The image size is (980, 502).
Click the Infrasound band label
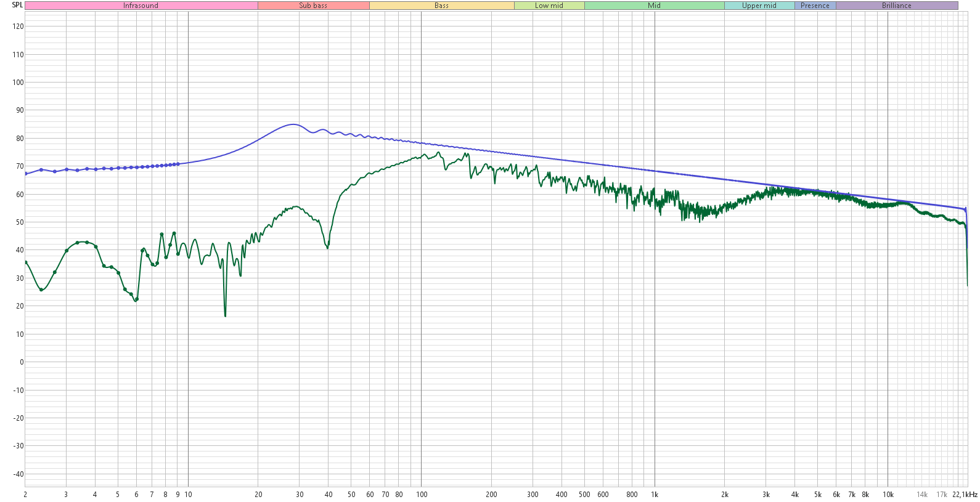(x=141, y=6)
